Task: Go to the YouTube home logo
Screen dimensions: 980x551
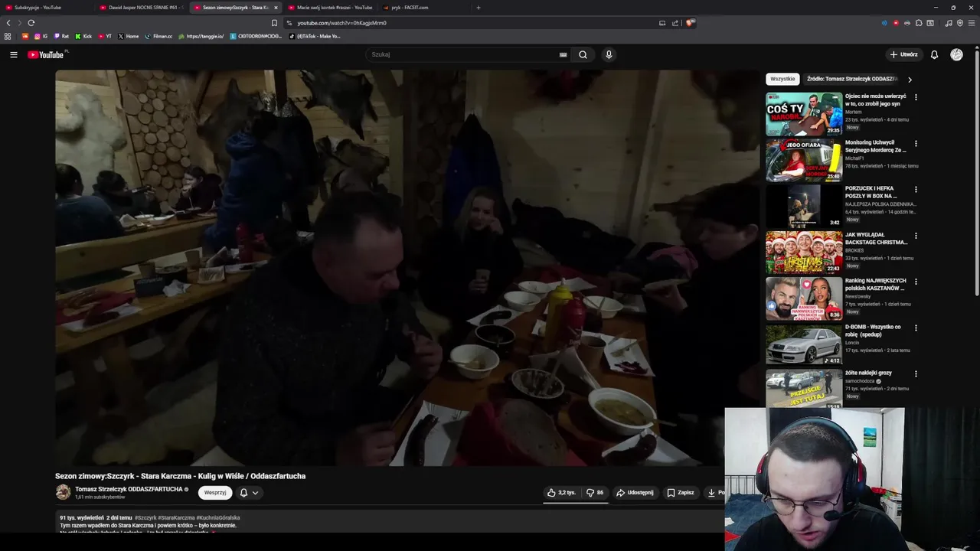Action: [47, 54]
